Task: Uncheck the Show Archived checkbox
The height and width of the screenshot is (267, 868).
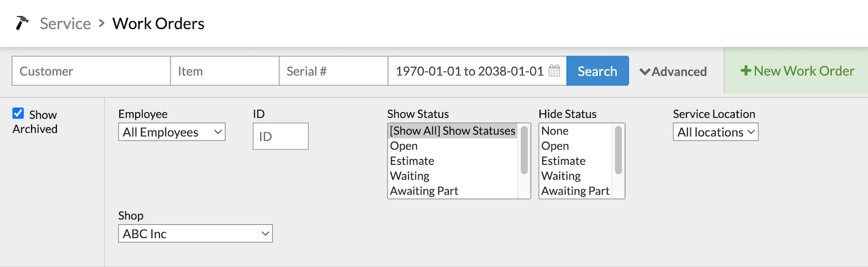Action: [18, 113]
